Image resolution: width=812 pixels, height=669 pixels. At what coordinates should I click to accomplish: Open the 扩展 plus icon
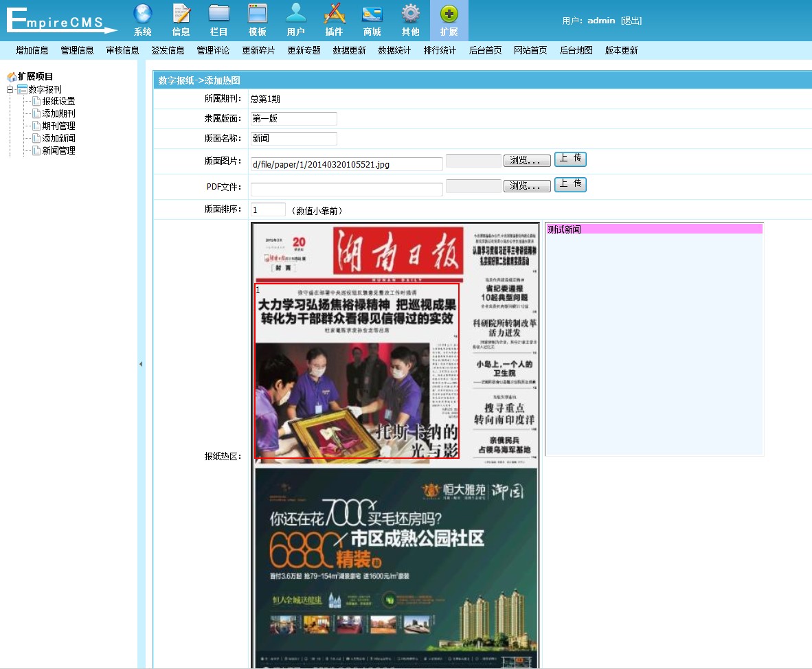point(449,14)
